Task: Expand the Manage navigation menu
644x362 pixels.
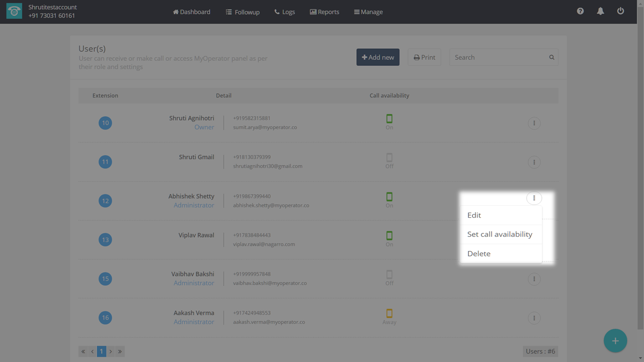Action: pyautogui.click(x=368, y=12)
